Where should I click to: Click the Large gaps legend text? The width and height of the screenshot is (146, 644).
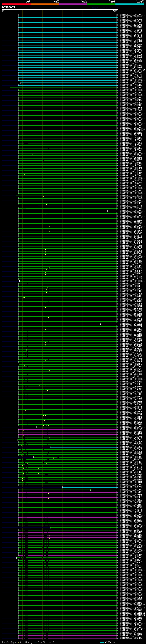pos(28,642)
